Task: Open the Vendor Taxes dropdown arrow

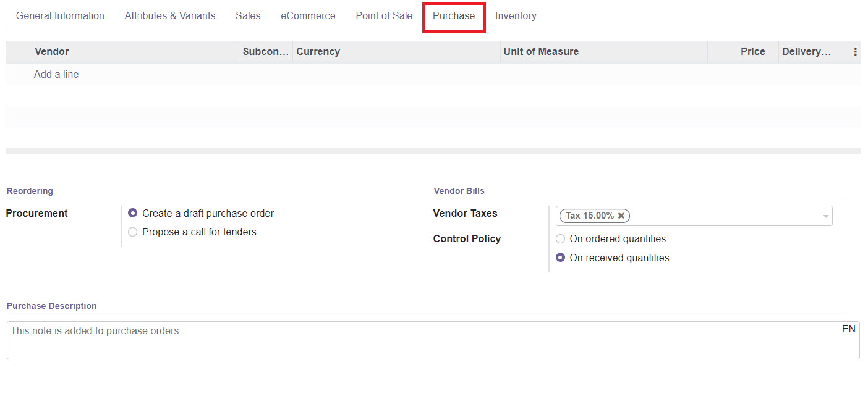Action: click(825, 216)
